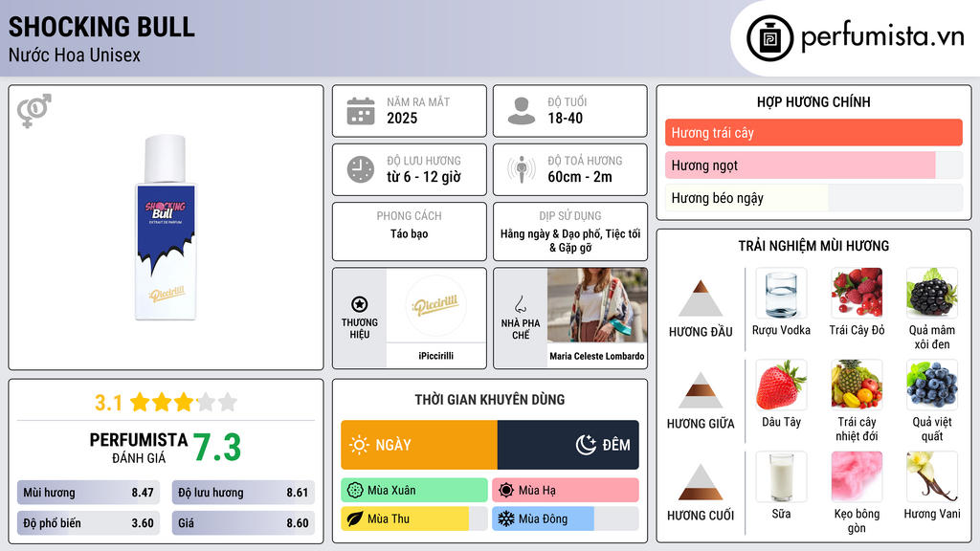Click the person icon beside Độ tuổi

tap(522, 111)
